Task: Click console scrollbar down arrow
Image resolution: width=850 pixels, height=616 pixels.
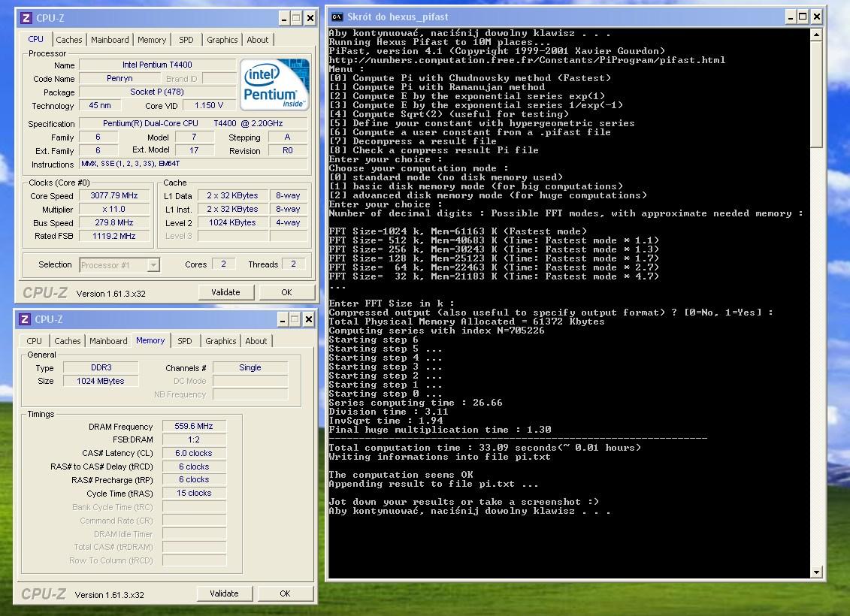Action: [816, 572]
